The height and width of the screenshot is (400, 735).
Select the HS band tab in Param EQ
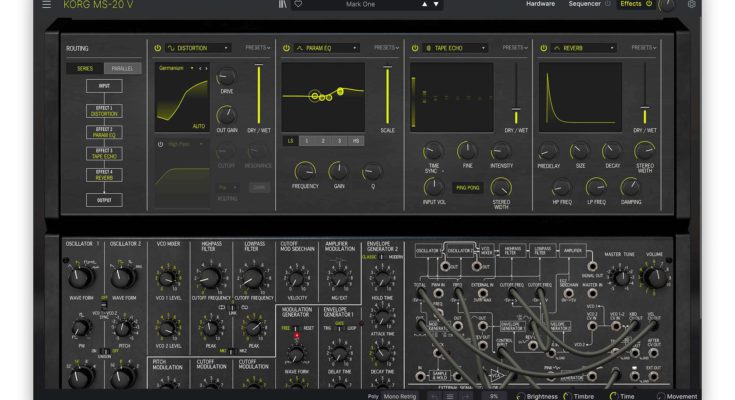[354, 141]
